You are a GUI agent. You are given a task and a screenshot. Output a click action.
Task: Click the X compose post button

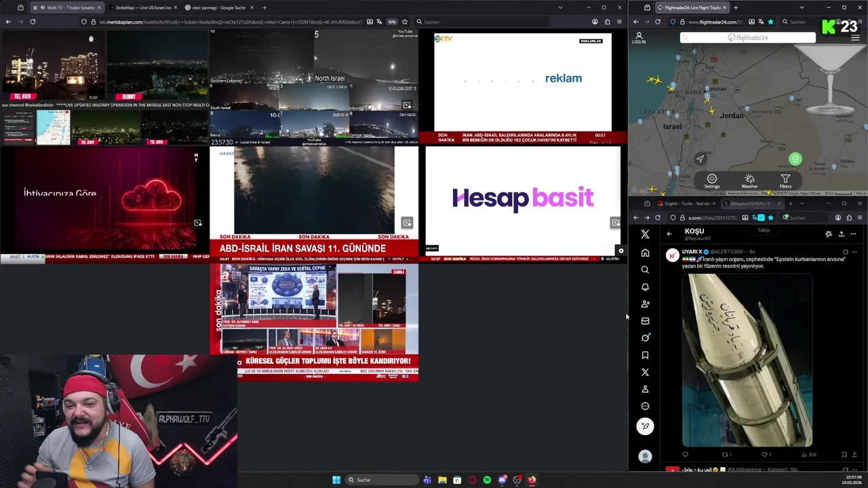645,426
